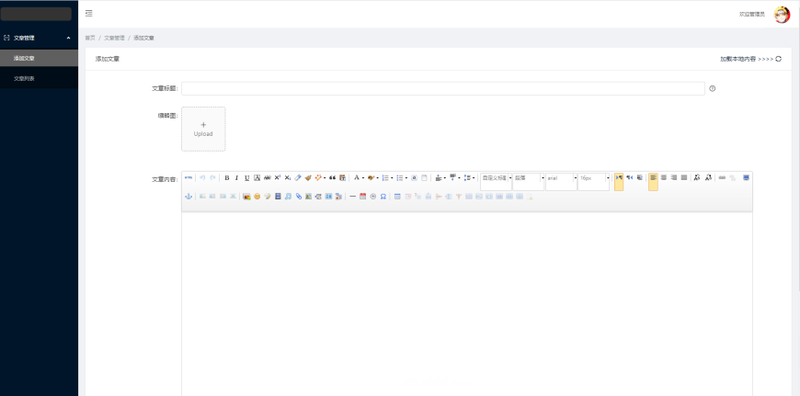The width and height of the screenshot is (800, 396).
Task: Open the attachment paperclip tool
Action: click(298, 196)
